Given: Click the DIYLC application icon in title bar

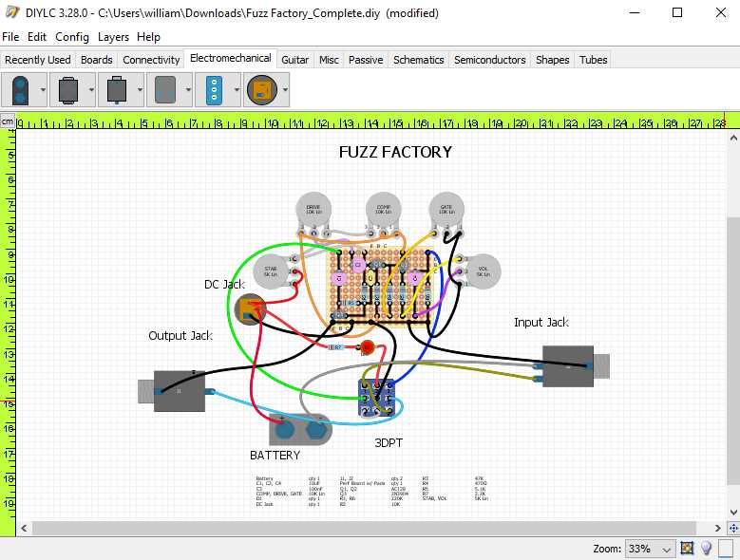Looking at the screenshot, I should point(11,12).
